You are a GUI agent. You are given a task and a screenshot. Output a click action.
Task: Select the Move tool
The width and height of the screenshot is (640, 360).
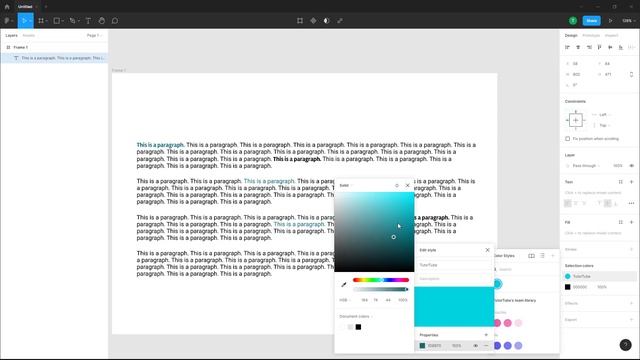[24, 21]
